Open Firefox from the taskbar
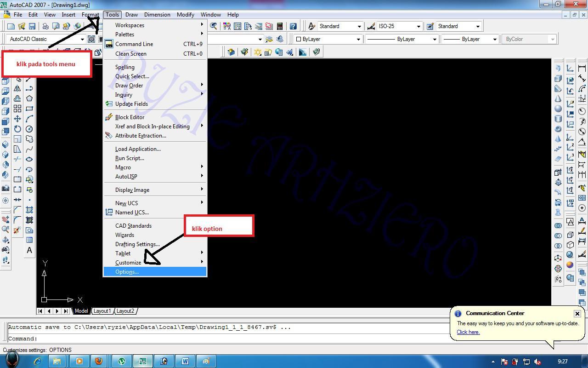Viewport: 588px width, 368px height. 99,361
